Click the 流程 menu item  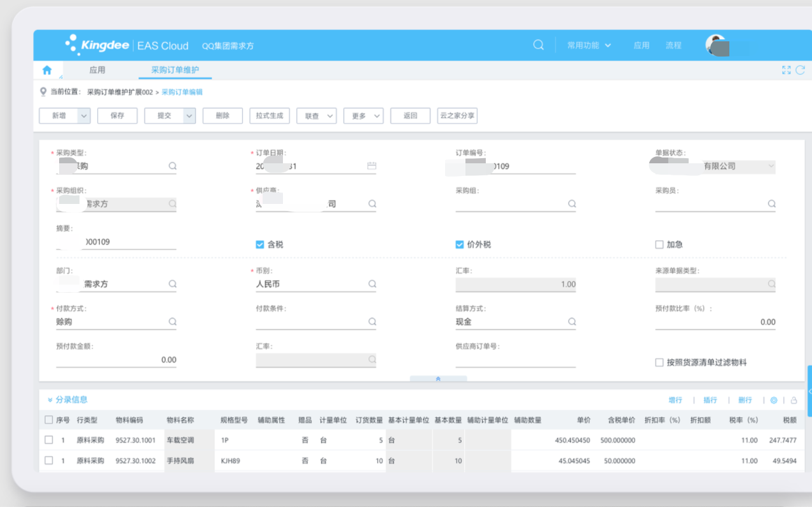pos(673,45)
